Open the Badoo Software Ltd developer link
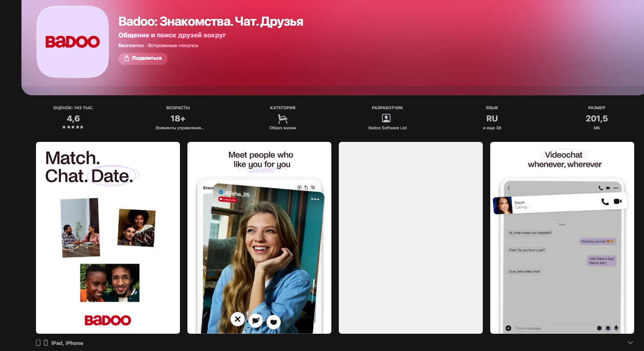Viewport: 644px width, 351px height. coord(387,128)
